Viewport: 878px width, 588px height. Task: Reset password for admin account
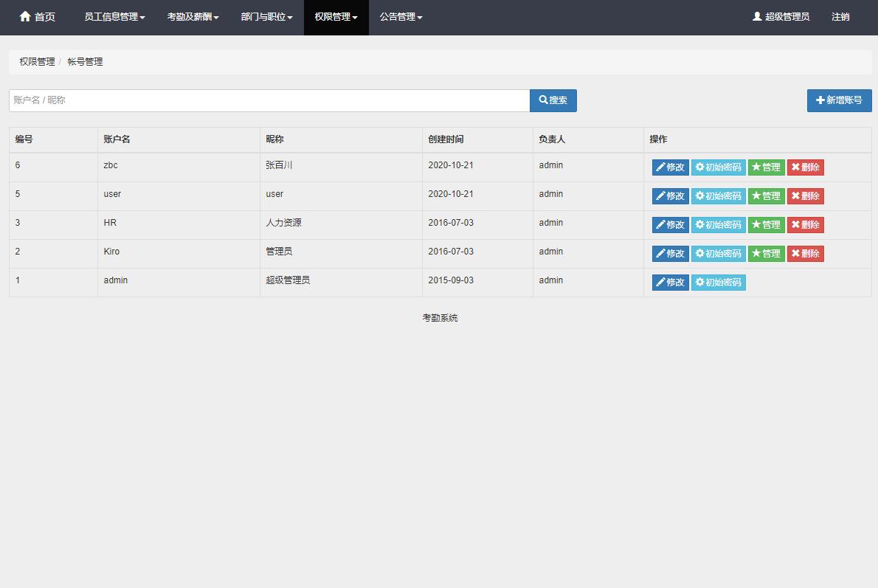click(718, 283)
